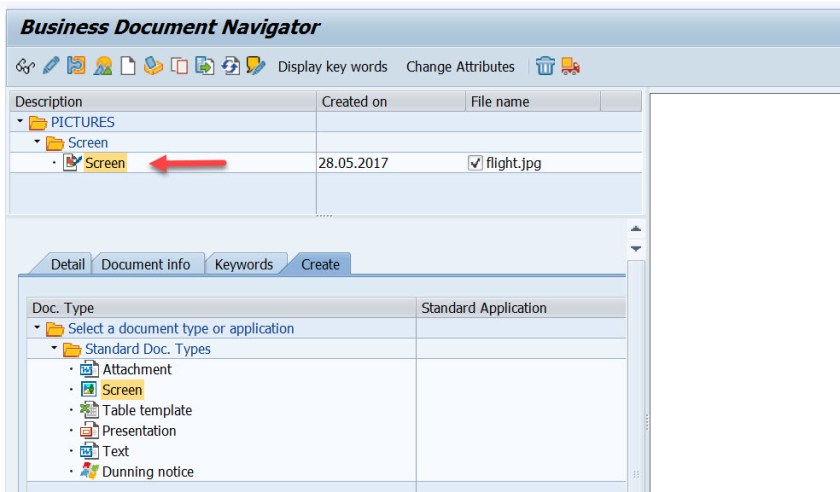The height and width of the screenshot is (492, 840).
Task: Click the trash can Delete icon
Action: [545, 67]
